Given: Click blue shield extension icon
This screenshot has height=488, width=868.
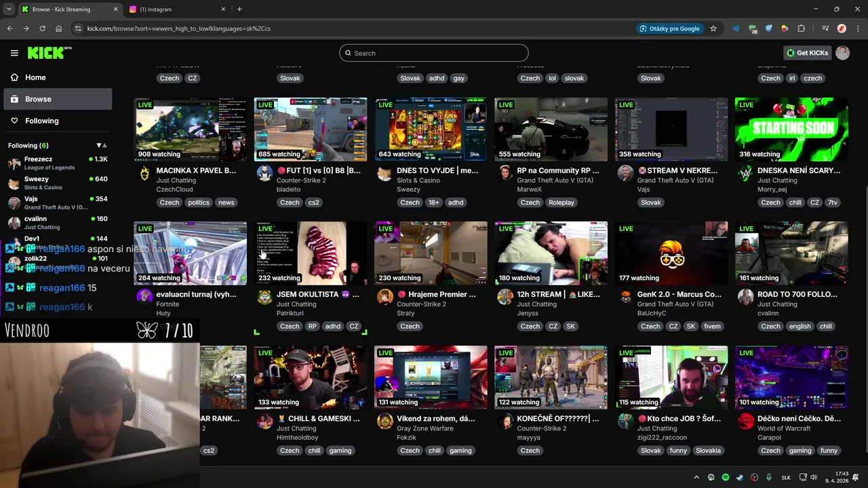Looking at the screenshot, I should (x=769, y=28).
